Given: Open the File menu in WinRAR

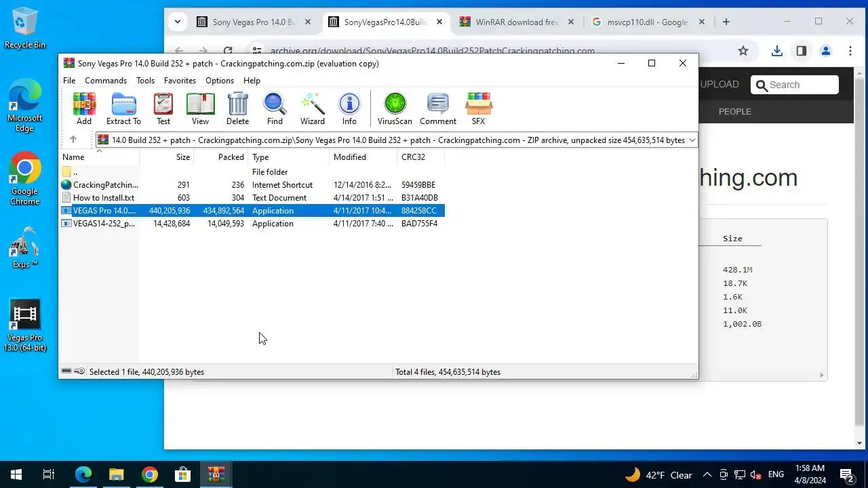Looking at the screenshot, I should 69,81.
